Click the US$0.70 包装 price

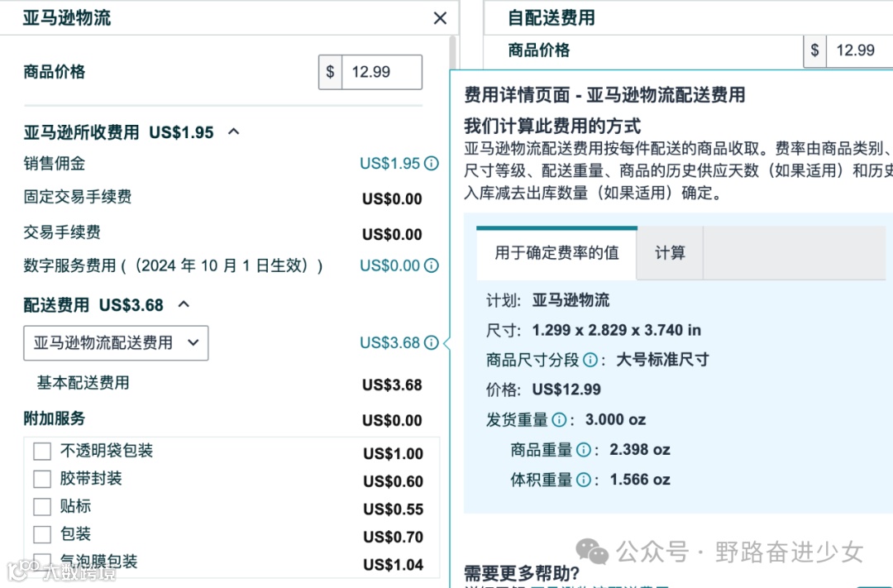point(393,538)
